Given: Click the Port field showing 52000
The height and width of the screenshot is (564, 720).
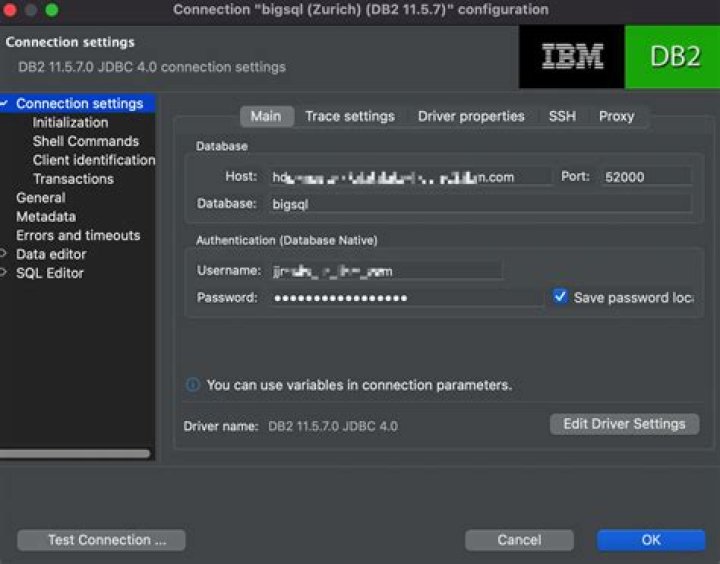Looking at the screenshot, I should click(646, 176).
